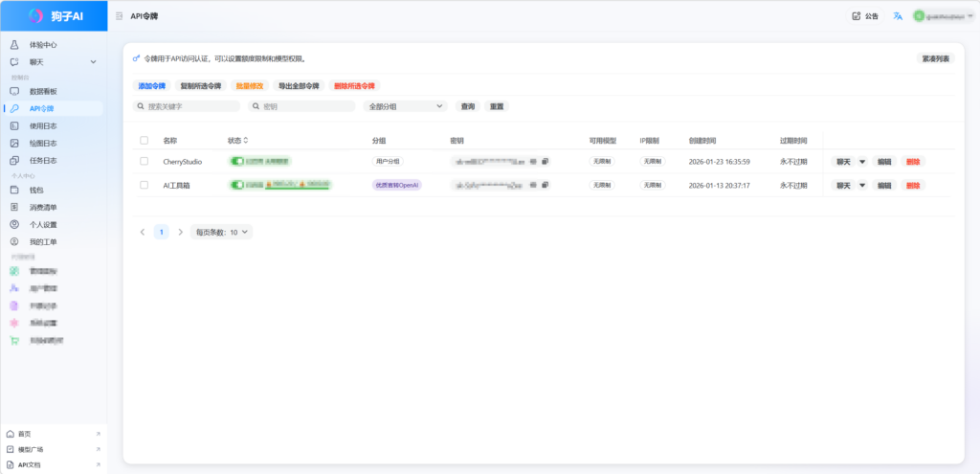Select the AI工具箱 row checkbox
Screen dimensions: 980x474
[x=145, y=185]
